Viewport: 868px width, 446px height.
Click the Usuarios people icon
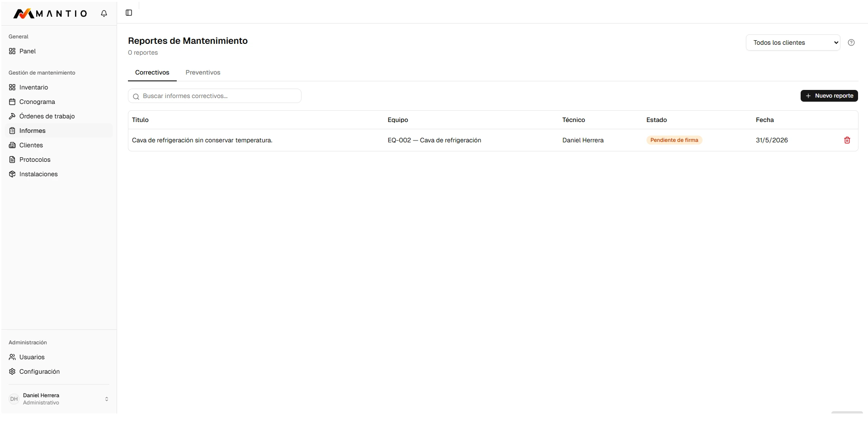[x=12, y=357]
